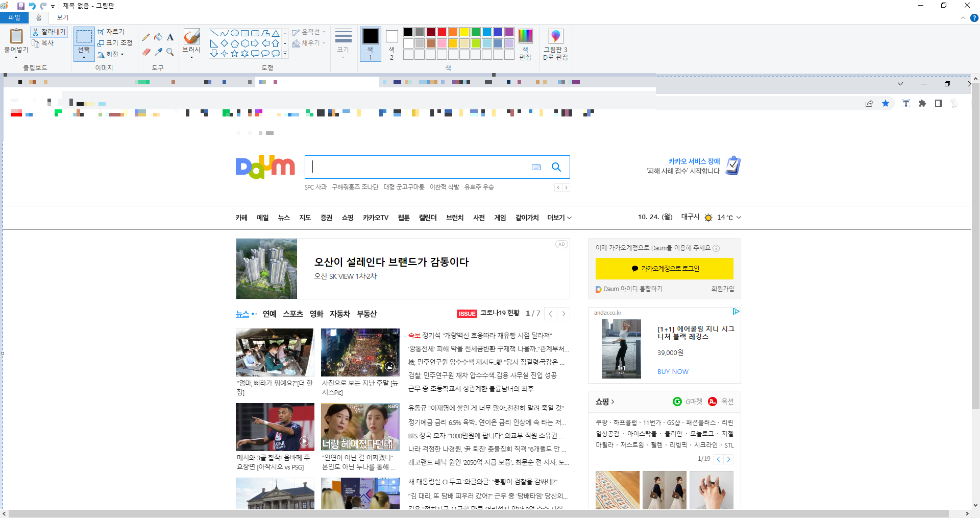Open Edit with Paint 3D button
The image size is (980, 518).
click(555, 44)
